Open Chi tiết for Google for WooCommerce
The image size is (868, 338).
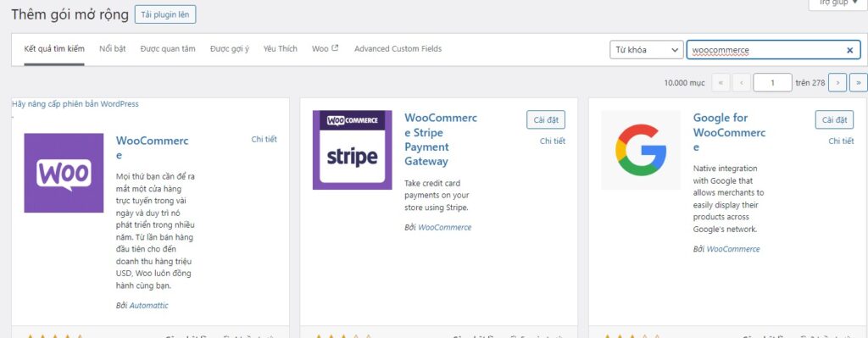pyautogui.click(x=841, y=141)
